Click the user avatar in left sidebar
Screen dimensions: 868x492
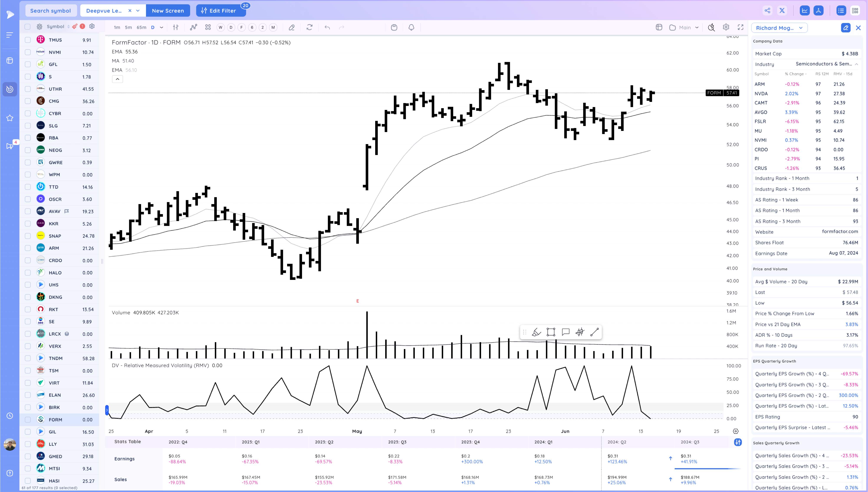(x=10, y=444)
